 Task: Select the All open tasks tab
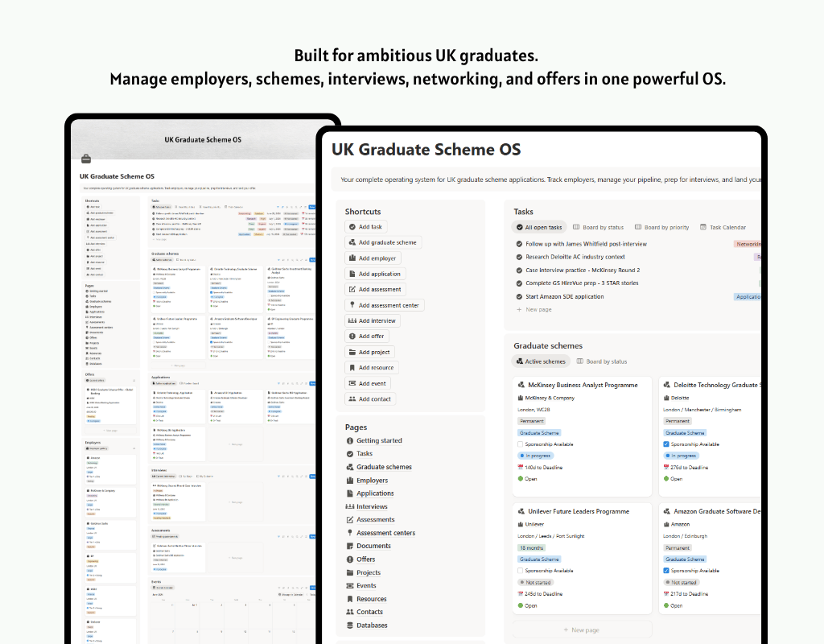(538, 228)
